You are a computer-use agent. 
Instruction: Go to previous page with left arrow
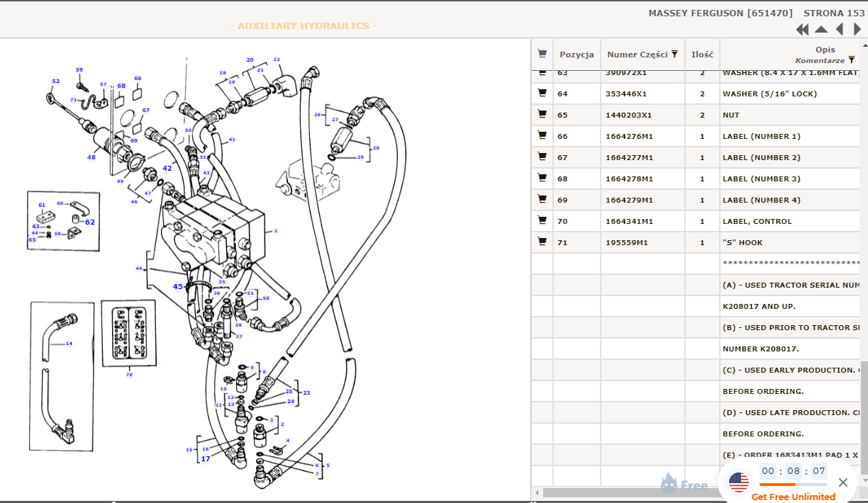[840, 29]
